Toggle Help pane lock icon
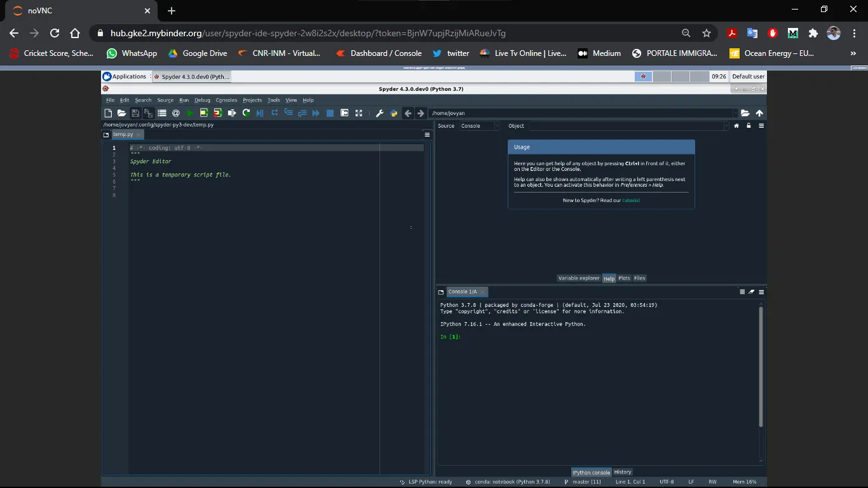Viewport: 868px width, 488px height. (x=749, y=126)
